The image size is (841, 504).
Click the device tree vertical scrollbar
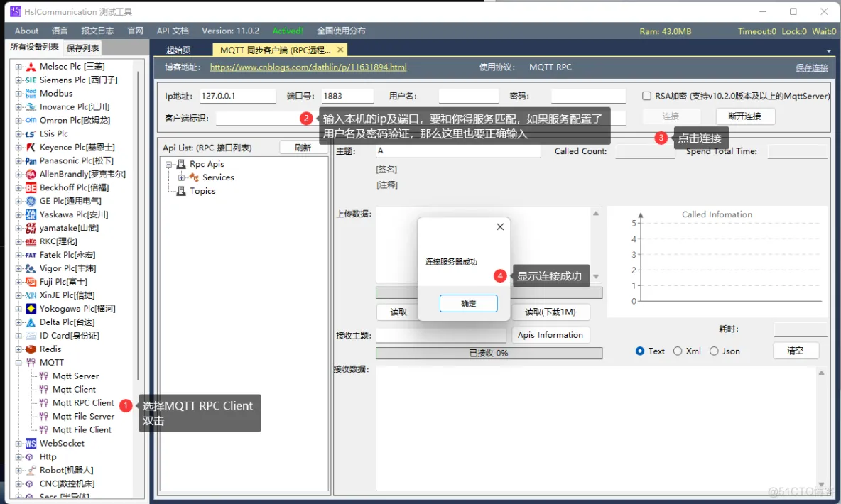click(x=138, y=225)
